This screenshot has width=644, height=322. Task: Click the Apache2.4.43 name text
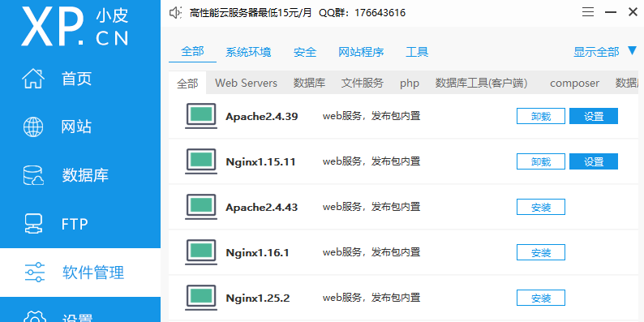(262, 208)
